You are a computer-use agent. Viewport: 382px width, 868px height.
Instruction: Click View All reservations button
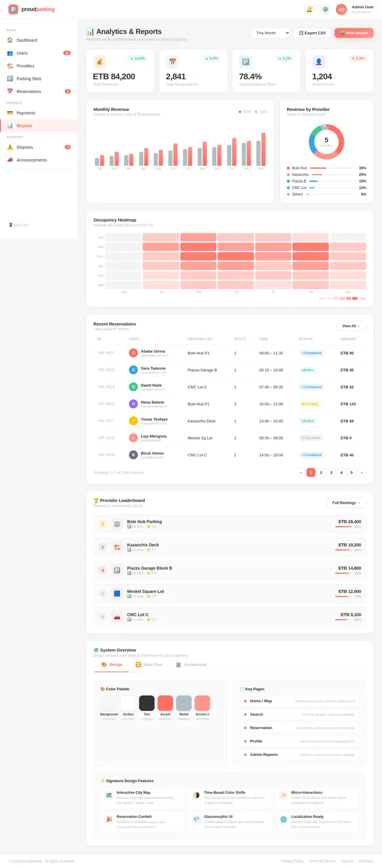(x=351, y=326)
